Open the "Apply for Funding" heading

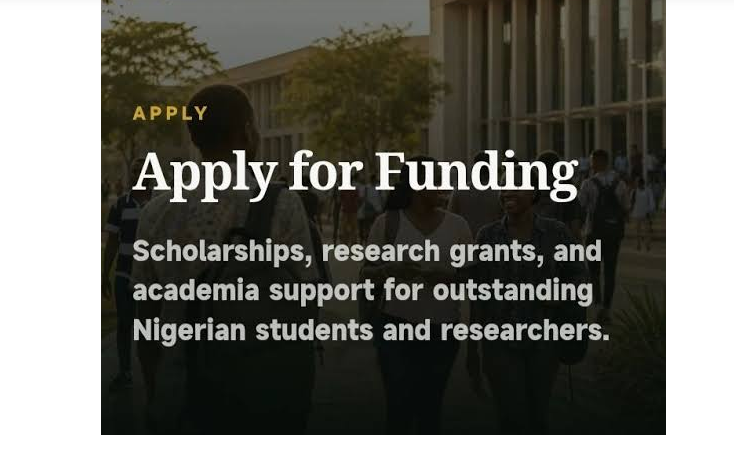[355, 175]
